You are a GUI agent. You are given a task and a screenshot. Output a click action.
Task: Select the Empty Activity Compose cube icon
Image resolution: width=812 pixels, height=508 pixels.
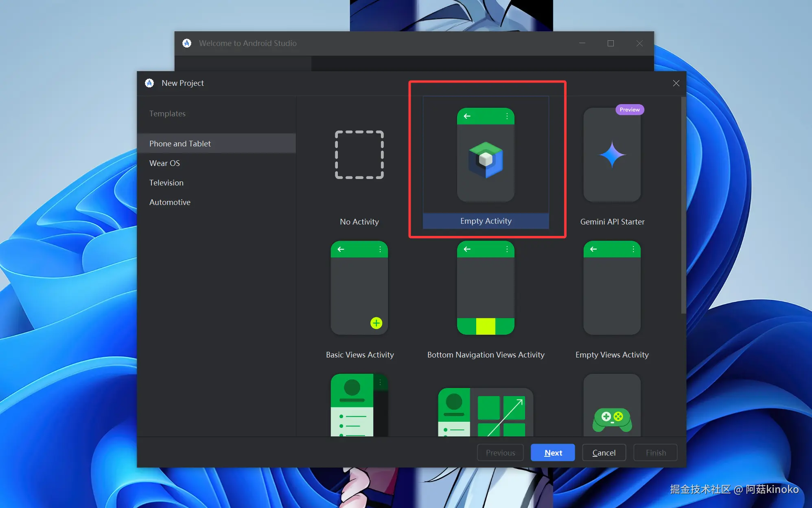tap(486, 159)
